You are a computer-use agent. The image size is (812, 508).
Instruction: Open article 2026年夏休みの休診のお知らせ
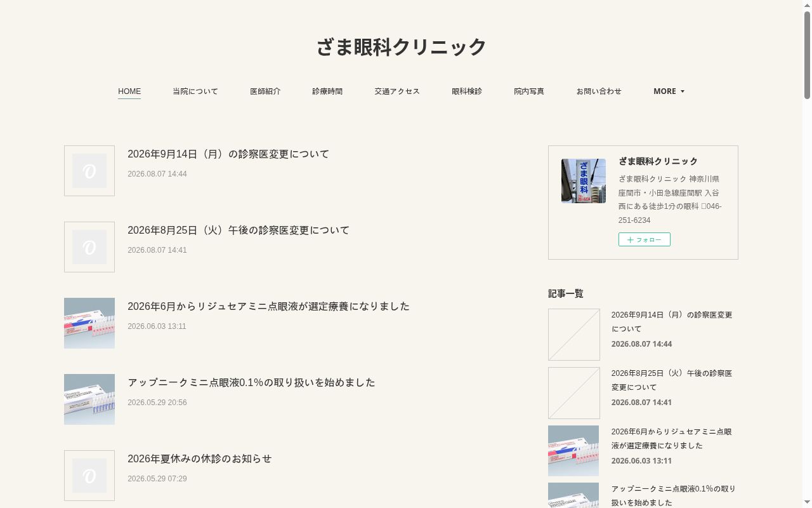point(199,459)
